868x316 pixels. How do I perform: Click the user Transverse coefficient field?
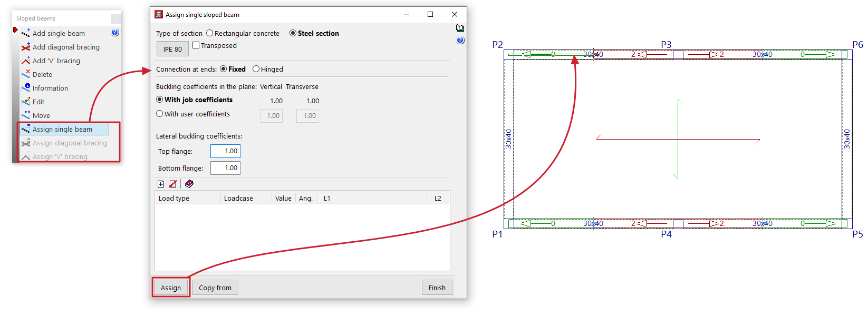pyautogui.click(x=307, y=116)
